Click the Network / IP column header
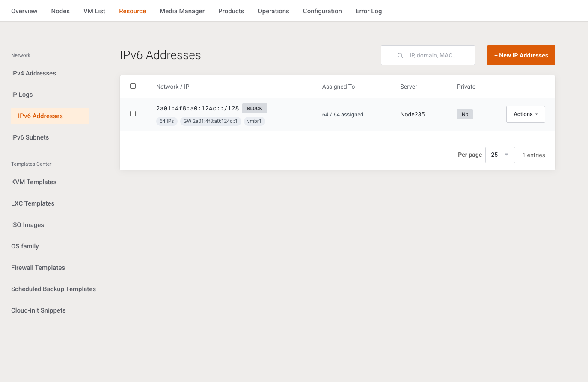 173,87
